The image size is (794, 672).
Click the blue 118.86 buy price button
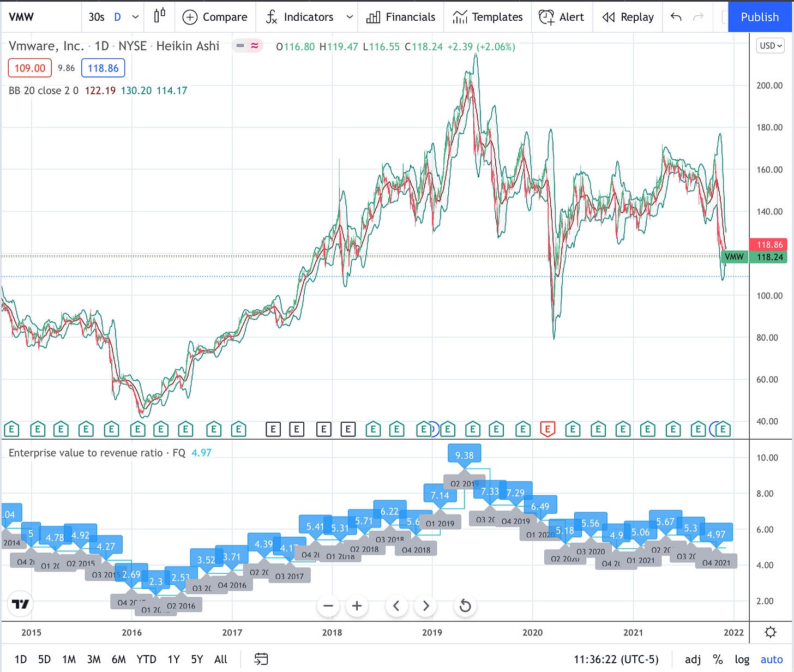pyautogui.click(x=103, y=68)
